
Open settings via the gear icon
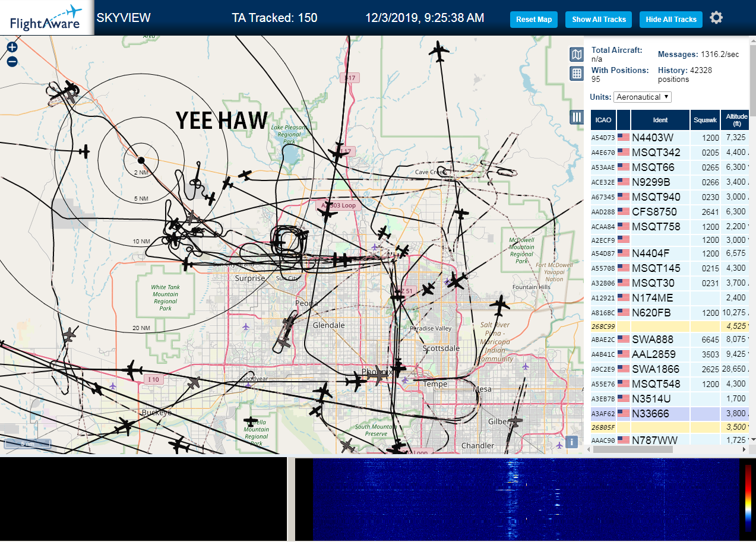pyautogui.click(x=716, y=18)
